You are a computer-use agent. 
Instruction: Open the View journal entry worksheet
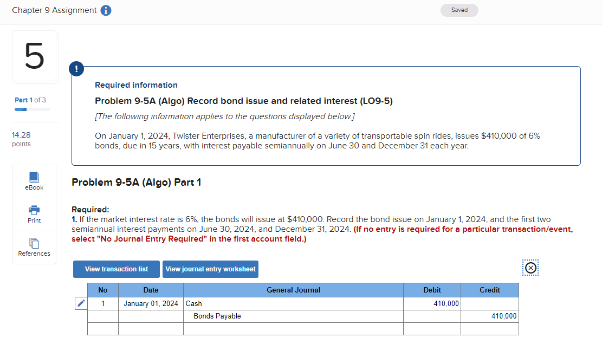[x=210, y=269]
